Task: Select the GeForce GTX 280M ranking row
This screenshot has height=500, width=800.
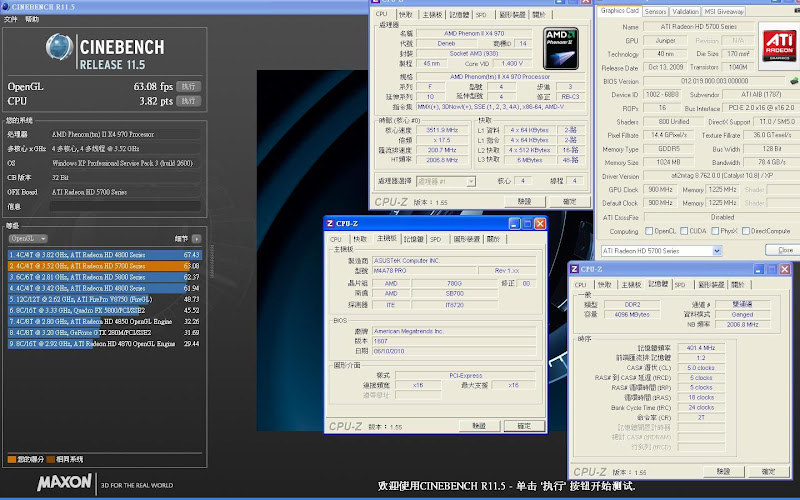Action: click(x=105, y=333)
